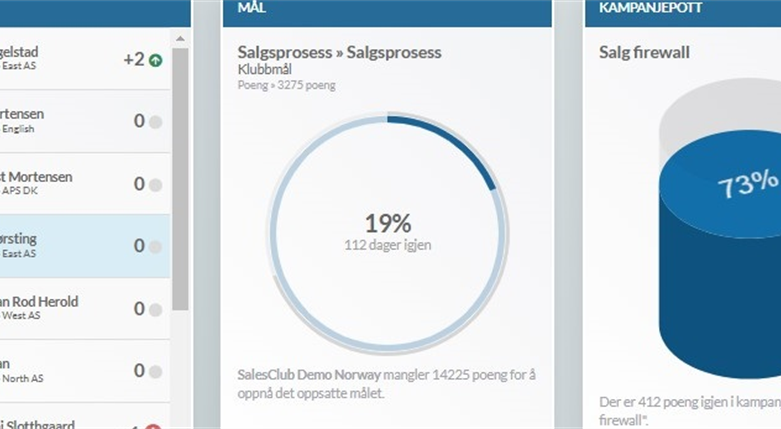The height and width of the screenshot is (429, 781).
Task: Click red indicator icon in Slotthgaard row
Action: 153,427
